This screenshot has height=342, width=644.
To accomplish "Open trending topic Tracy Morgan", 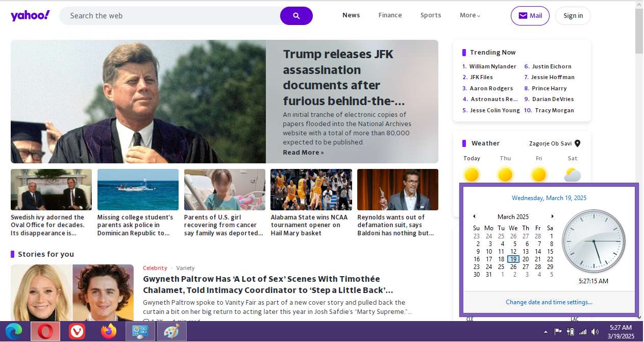I will [x=554, y=110].
